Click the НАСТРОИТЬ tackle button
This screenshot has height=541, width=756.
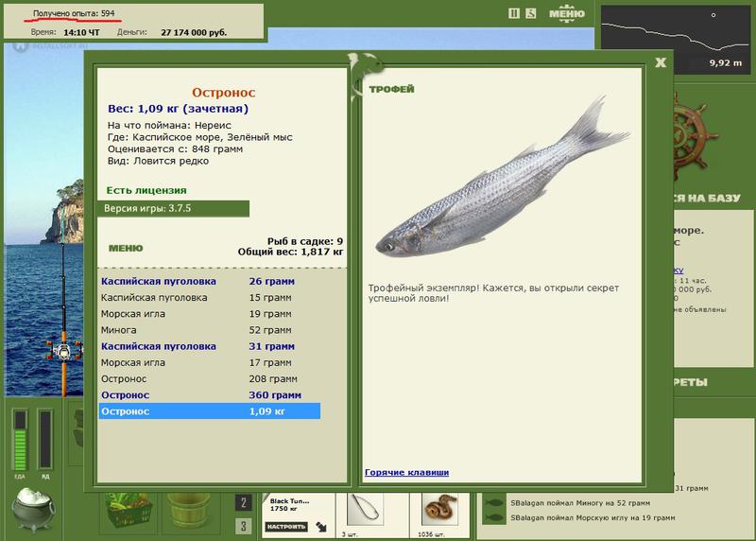coord(286,527)
